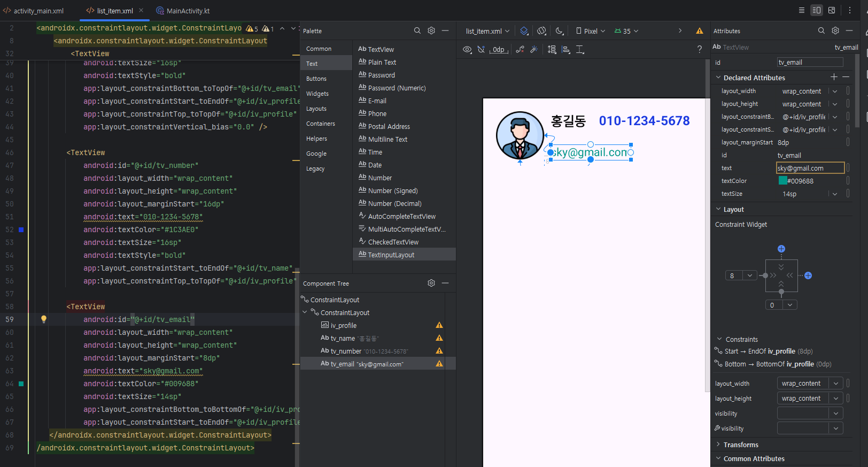Search in Attributes panel

[x=821, y=30]
